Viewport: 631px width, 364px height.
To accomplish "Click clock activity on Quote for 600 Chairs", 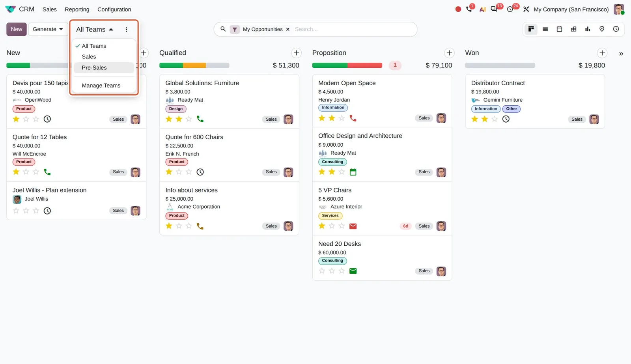I will (x=200, y=172).
